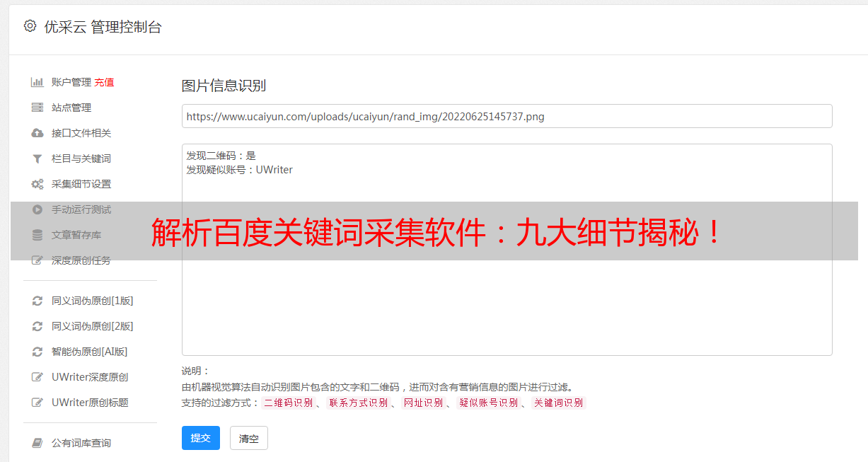868x462 pixels.
Task: Open the 站点管理 menu item
Action: pos(71,108)
